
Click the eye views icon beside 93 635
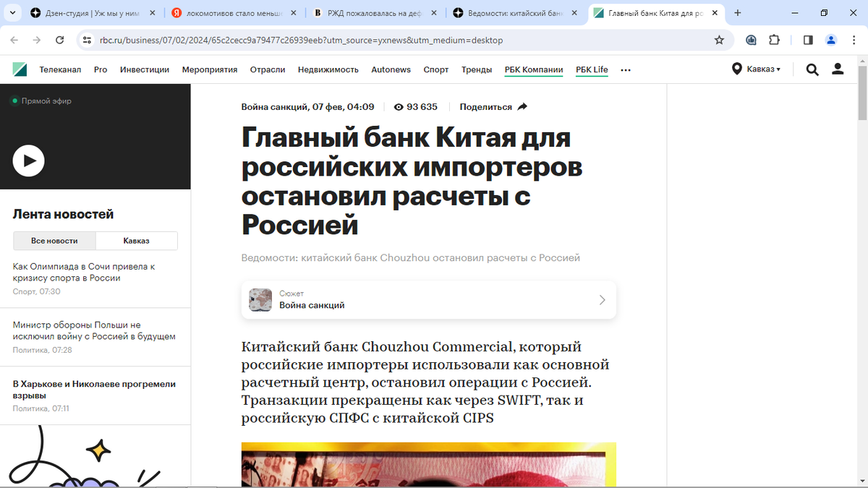[399, 107]
